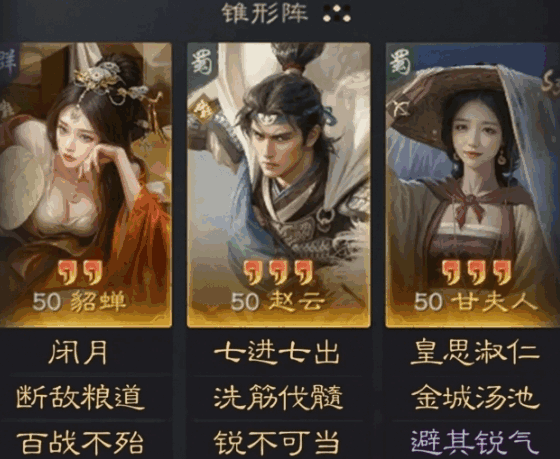Select the 闭月 skill
560x459 pixels.
[78, 352]
